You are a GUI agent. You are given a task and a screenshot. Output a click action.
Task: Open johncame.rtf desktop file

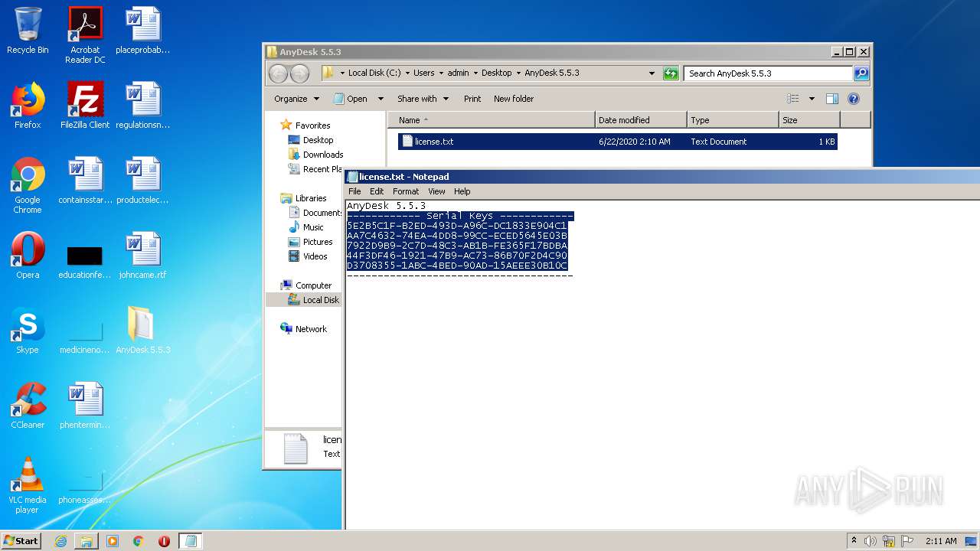point(143,256)
